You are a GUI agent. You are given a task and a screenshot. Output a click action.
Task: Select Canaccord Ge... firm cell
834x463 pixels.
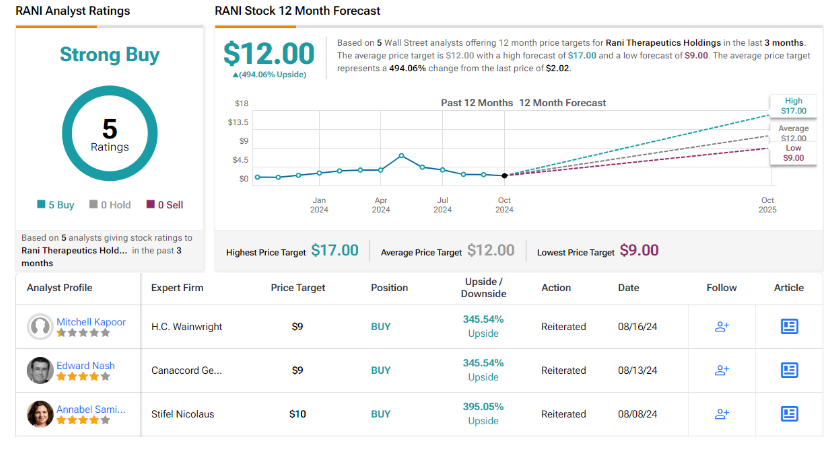point(187,370)
